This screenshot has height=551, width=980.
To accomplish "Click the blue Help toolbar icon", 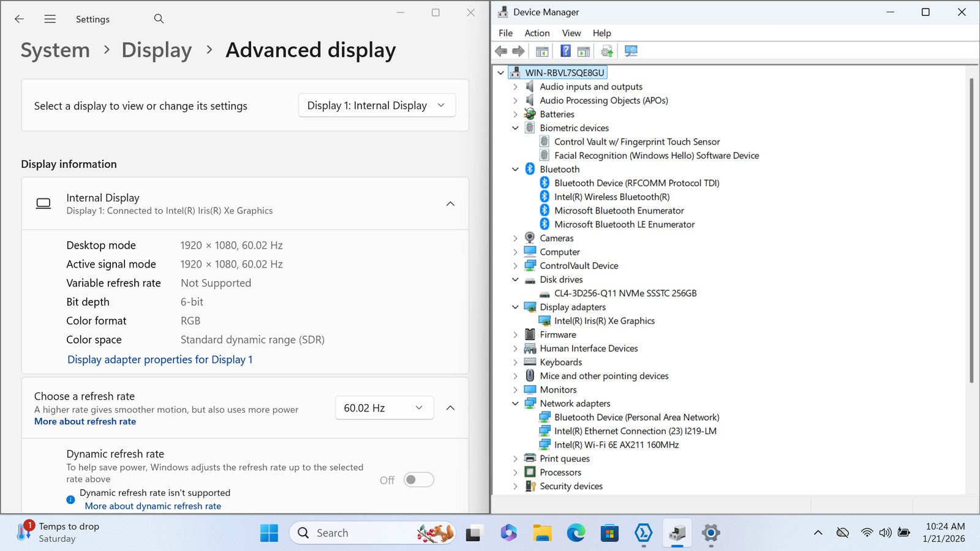I will coord(565,51).
